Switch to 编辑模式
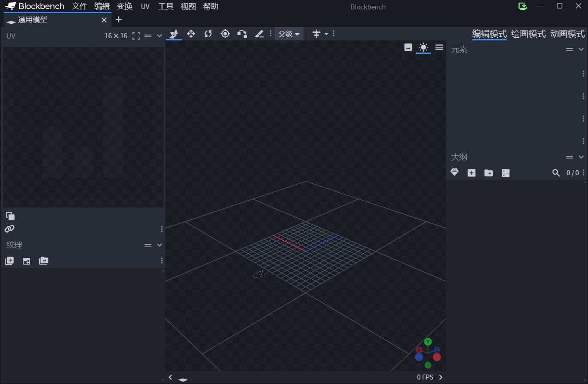Image resolution: width=588 pixels, height=384 pixels. click(490, 34)
